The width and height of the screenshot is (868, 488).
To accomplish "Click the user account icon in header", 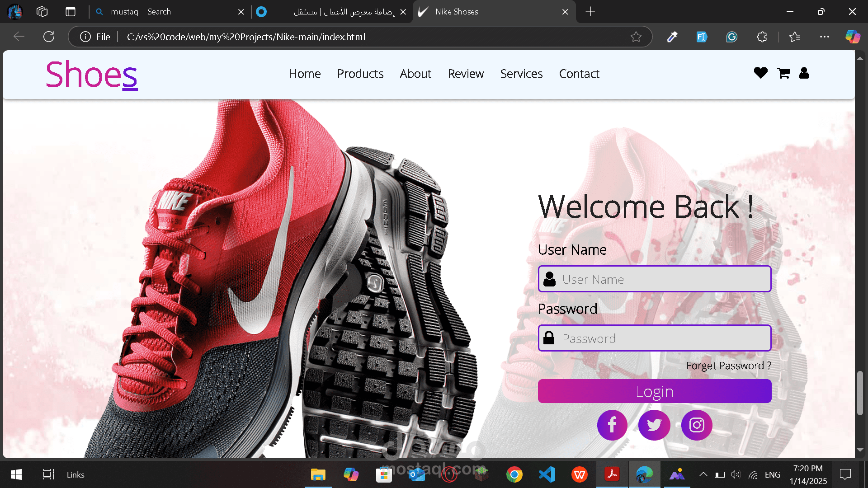I will 804,73.
